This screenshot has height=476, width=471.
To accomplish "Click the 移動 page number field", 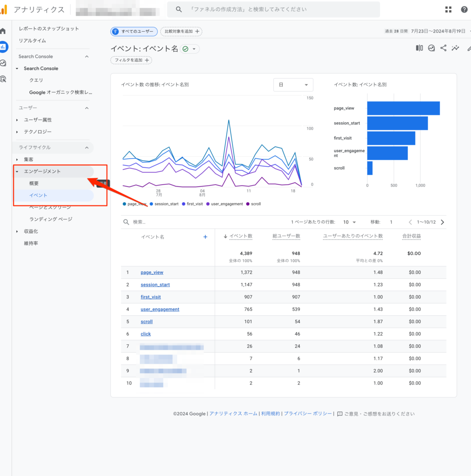I will click(x=391, y=222).
